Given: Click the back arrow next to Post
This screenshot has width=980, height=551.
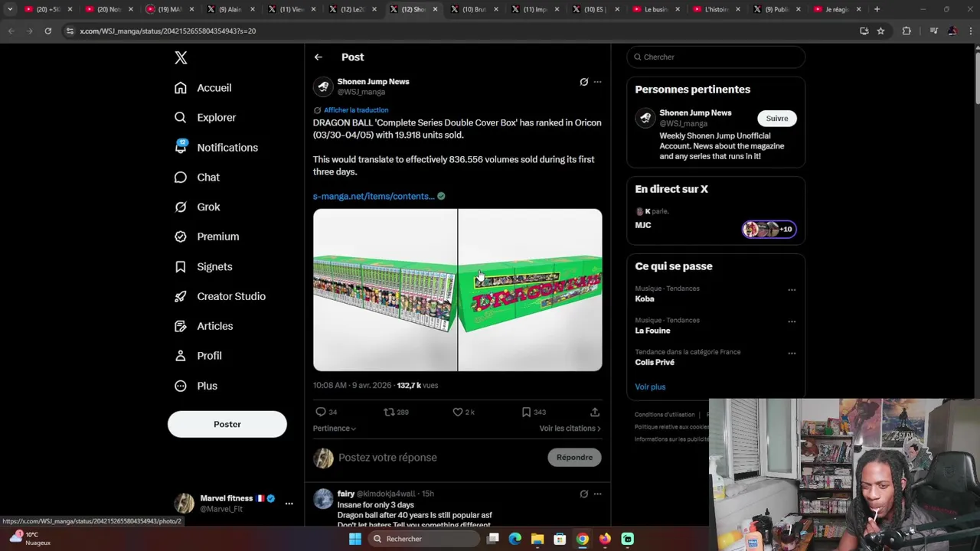Looking at the screenshot, I should pos(318,57).
